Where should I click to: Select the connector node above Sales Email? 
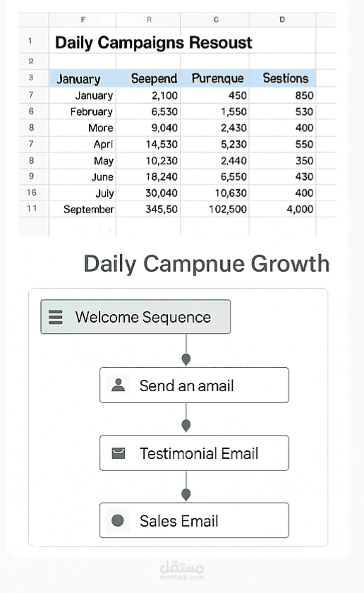(x=186, y=494)
